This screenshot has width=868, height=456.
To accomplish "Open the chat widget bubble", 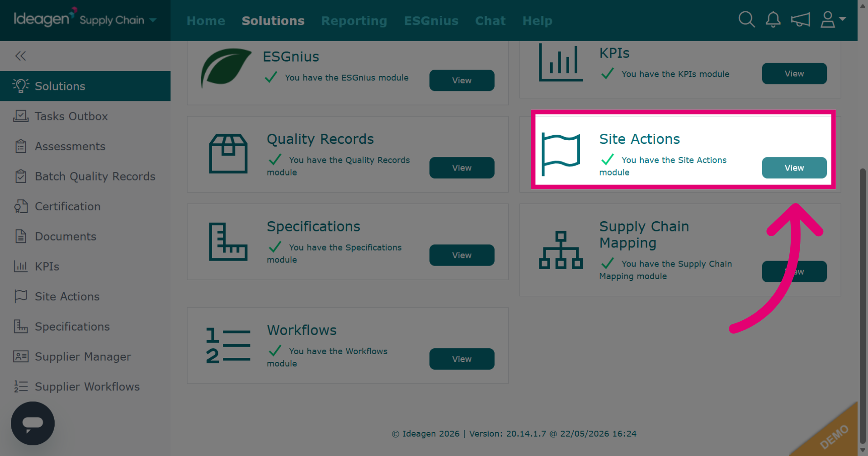I will (x=33, y=423).
